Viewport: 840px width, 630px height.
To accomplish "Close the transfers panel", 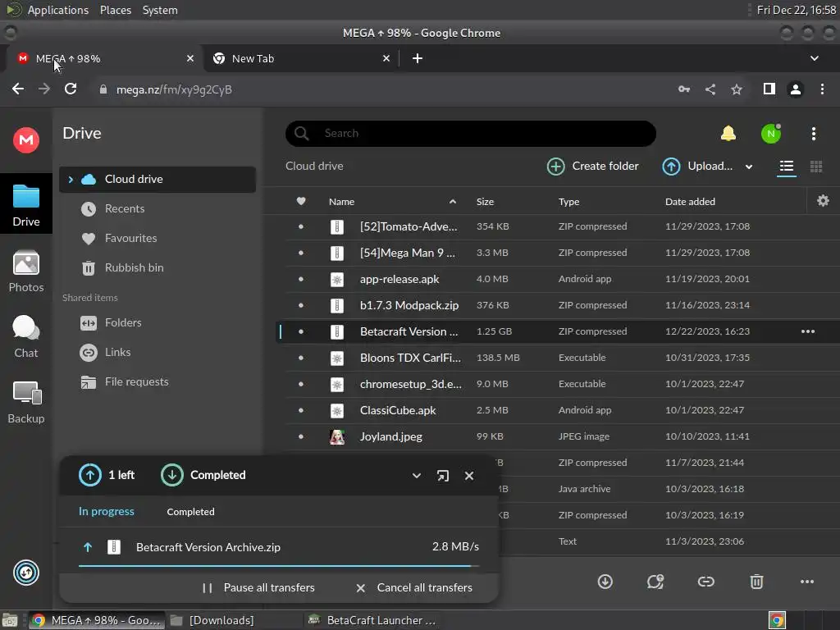I will tap(468, 476).
